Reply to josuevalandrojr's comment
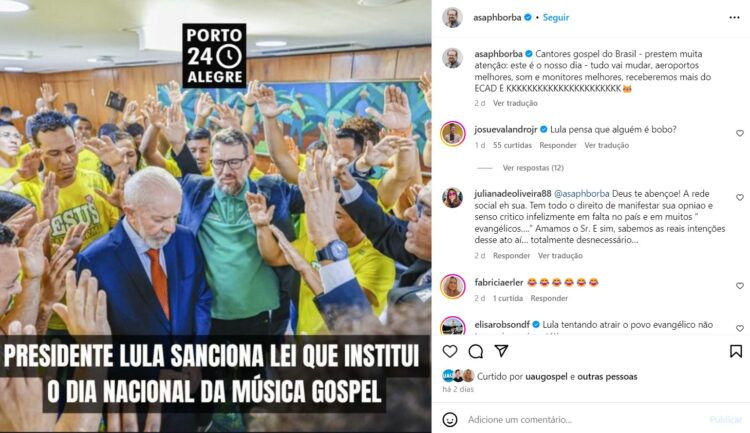This screenshot has width=750, height=433. [558, 145]
